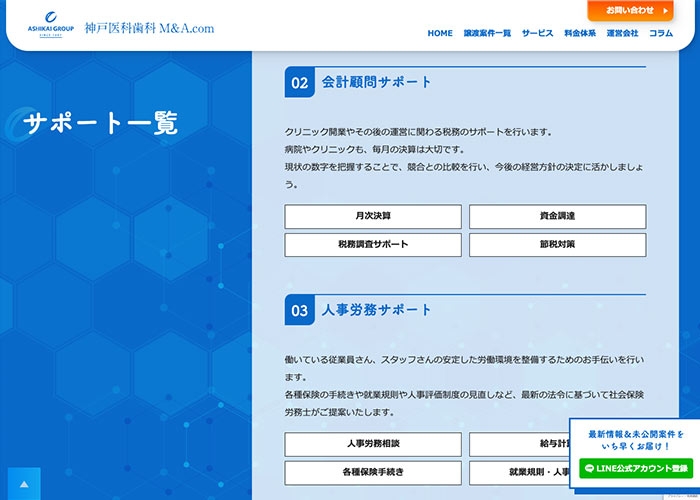Click the 最新情報&未公開案件を popup text
This screenshot has height=500, width=700.
tap(636, 434)
